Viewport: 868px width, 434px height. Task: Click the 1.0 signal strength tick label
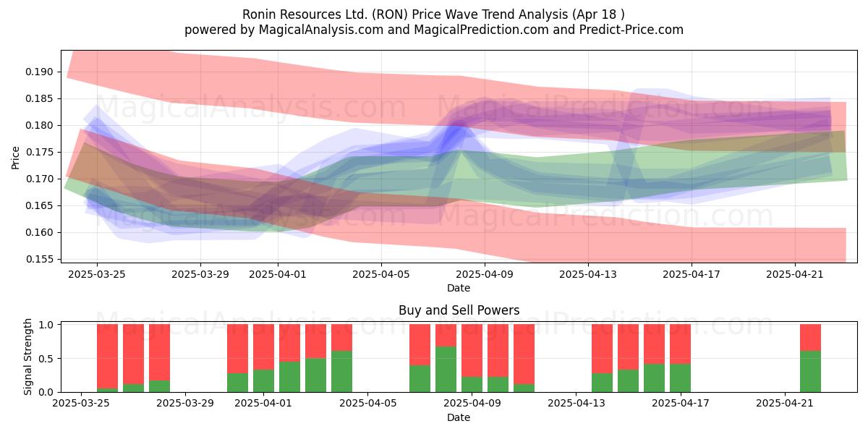click(x=46, y=325)
